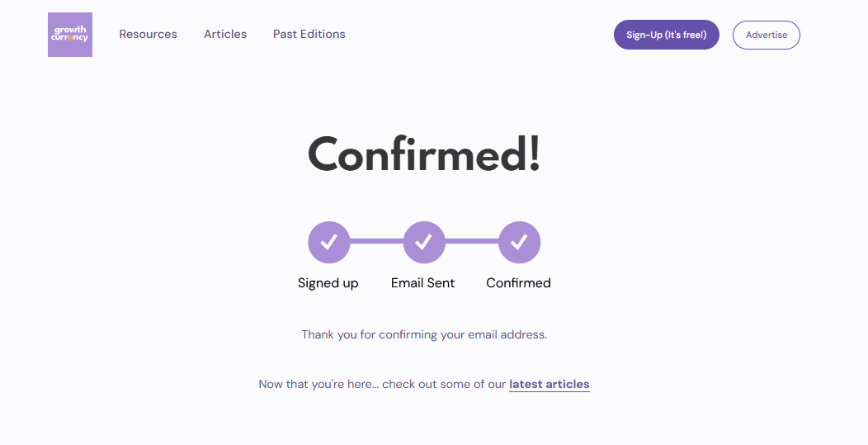
Task: Go to the Articles page
Action: coord(224,34)
